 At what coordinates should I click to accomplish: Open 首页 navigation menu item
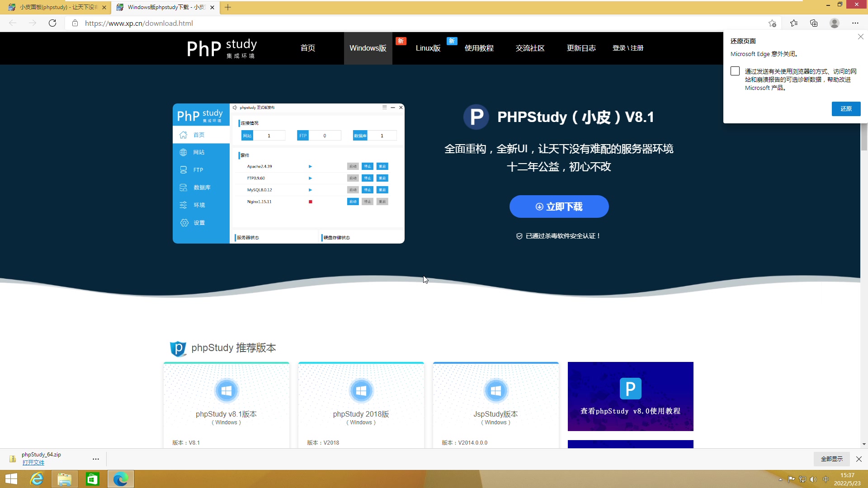click(307, 47)
